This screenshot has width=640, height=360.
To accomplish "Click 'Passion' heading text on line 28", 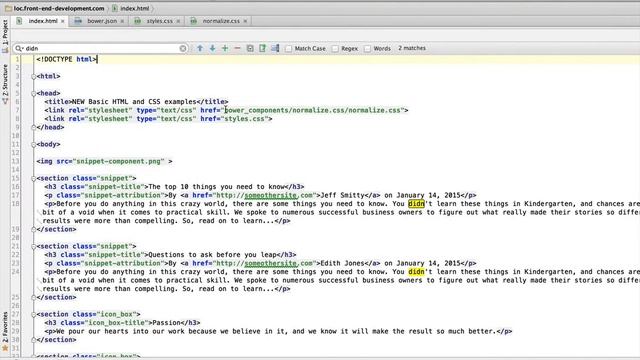I will click(166, 323).
